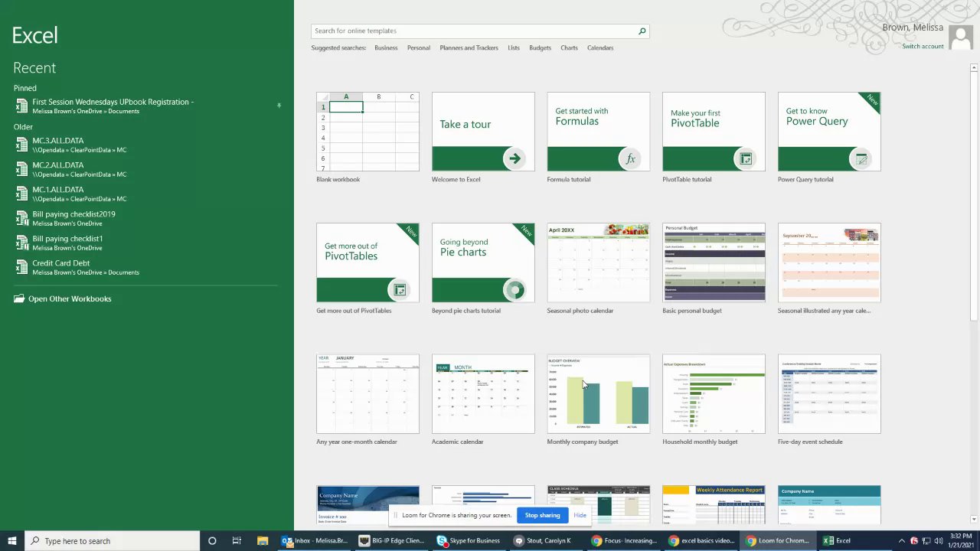This screenshot has height=551, width=980.
Task: Hide the Loom sharing notification
Action: [580, 515]
